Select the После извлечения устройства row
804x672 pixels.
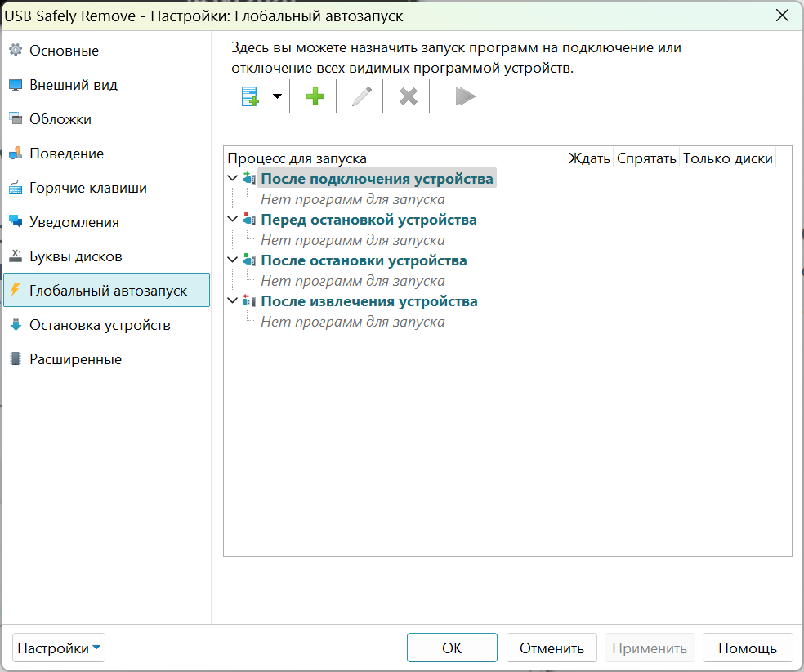369,301
